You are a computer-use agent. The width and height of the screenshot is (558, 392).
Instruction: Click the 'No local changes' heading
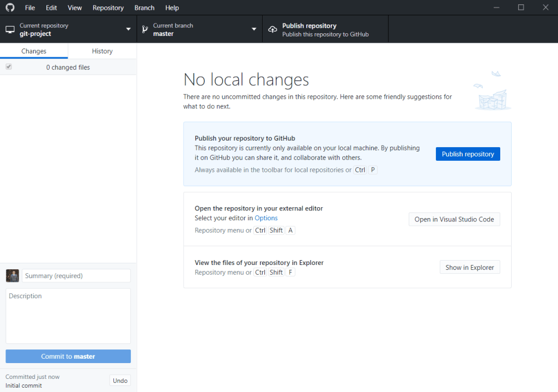[x=246, y=80]
